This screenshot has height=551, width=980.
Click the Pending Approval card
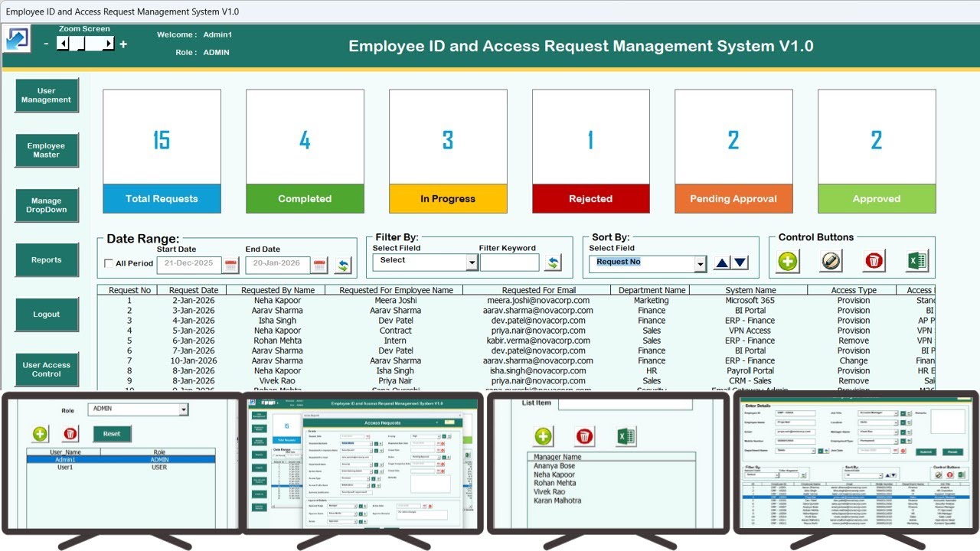tap(733, 152)
